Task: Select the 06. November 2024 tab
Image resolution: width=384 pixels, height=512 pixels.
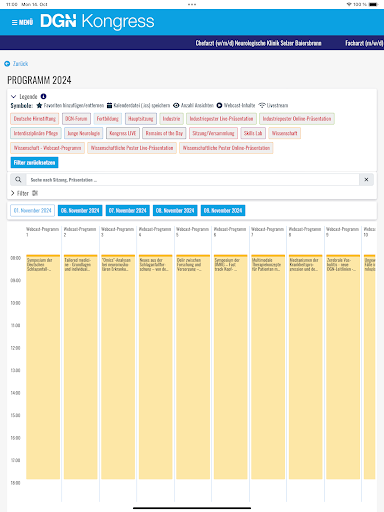Action: (80, 211)
